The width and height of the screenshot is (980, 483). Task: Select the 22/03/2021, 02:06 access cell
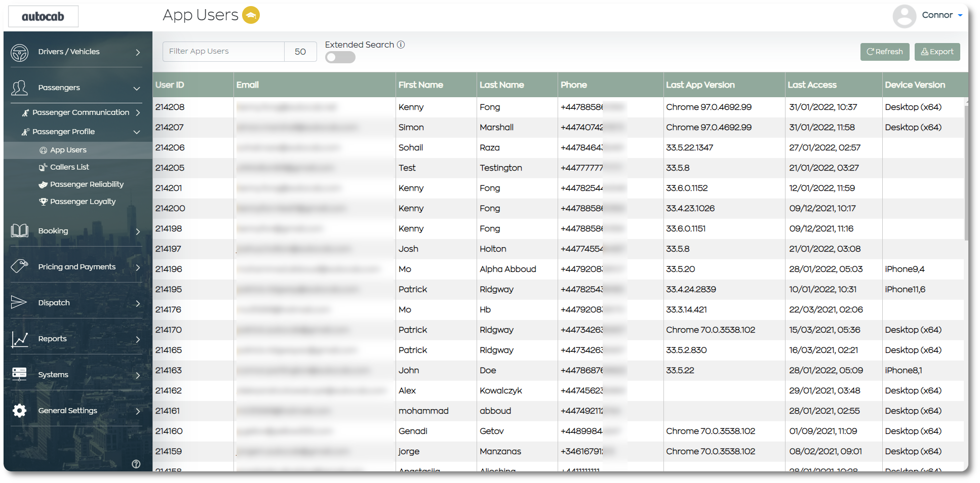(x=834, y=310)
